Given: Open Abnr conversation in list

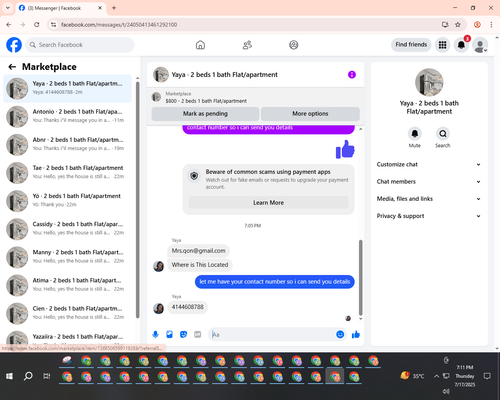Looking at the screenshot, I should click(67, 145).
